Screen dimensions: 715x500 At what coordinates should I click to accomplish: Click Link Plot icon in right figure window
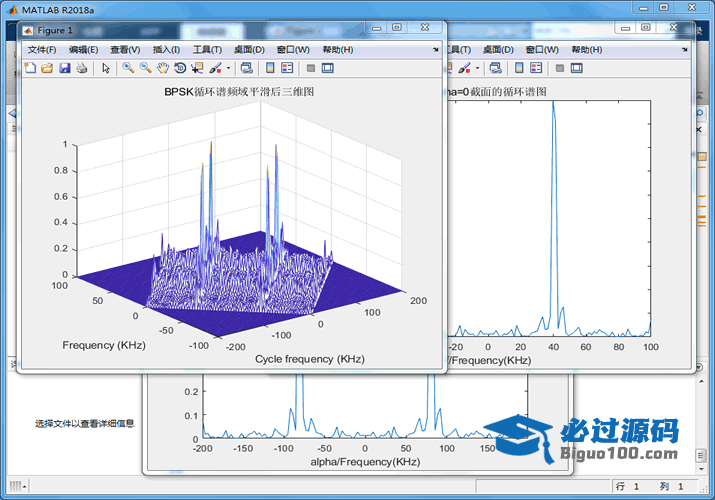click(496, 68)
